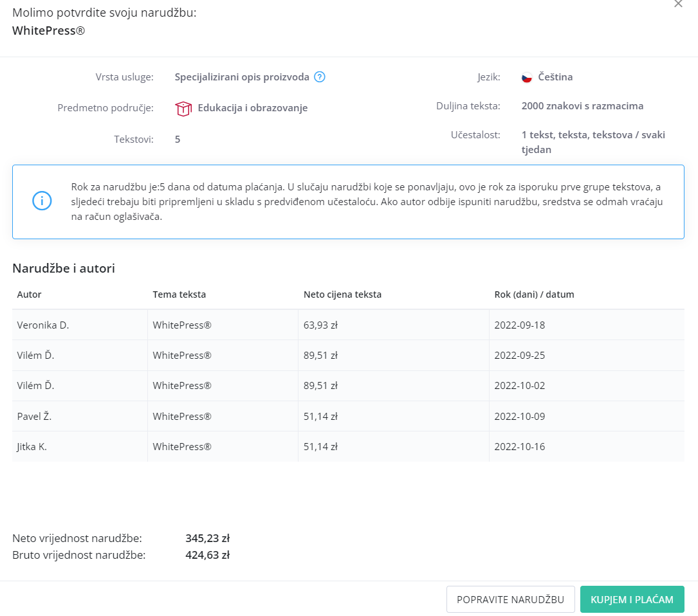Screen dimensions: 698x616
Task: Click price 51,14 zł in Pavel Ž. row
Action: click(320, 417)
